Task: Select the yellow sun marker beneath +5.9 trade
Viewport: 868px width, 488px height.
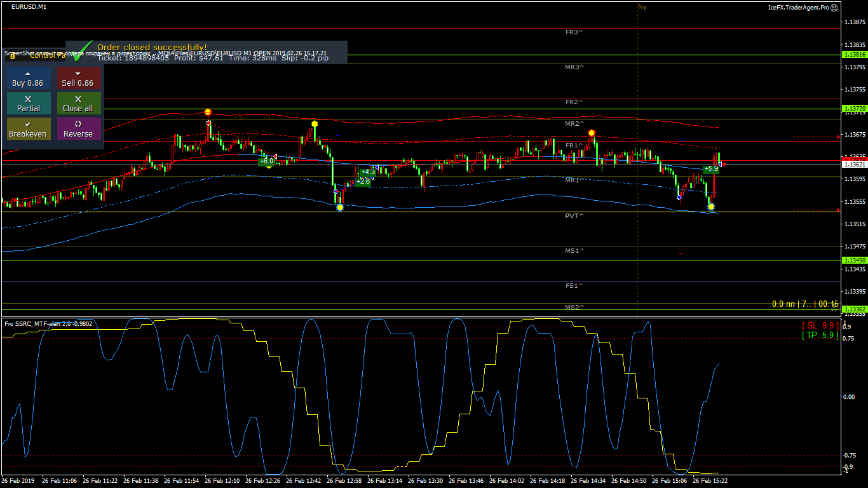Action: (711, 207)
